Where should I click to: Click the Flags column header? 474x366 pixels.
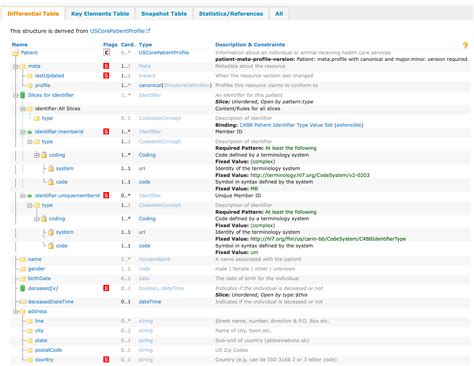click(110, 45)
